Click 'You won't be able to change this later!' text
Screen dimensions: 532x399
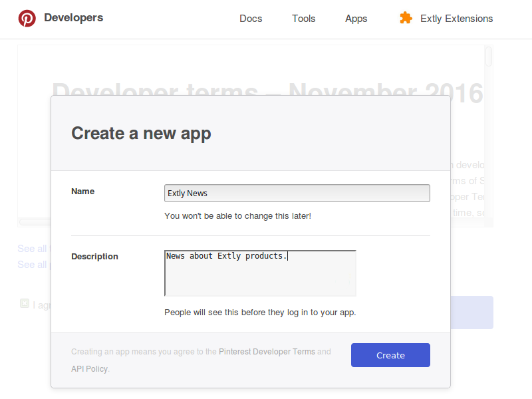point(238,215)
